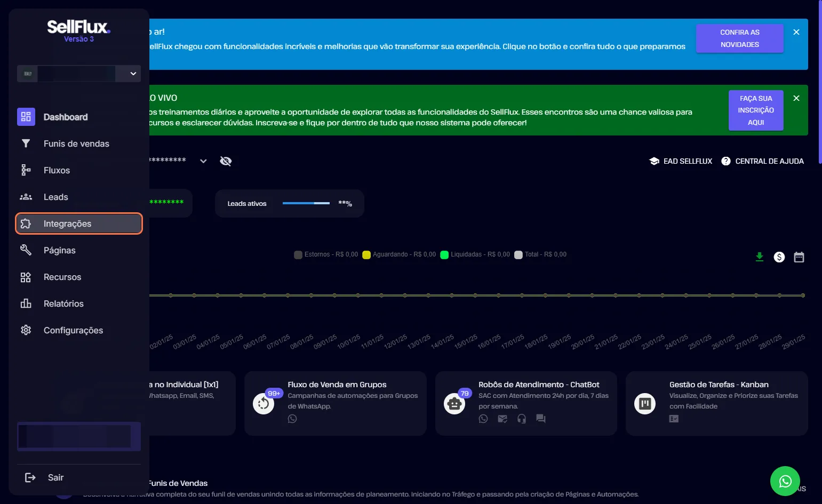Click FAÇA SUA INSCRIÇÃO AQUI button

[756, 110]
